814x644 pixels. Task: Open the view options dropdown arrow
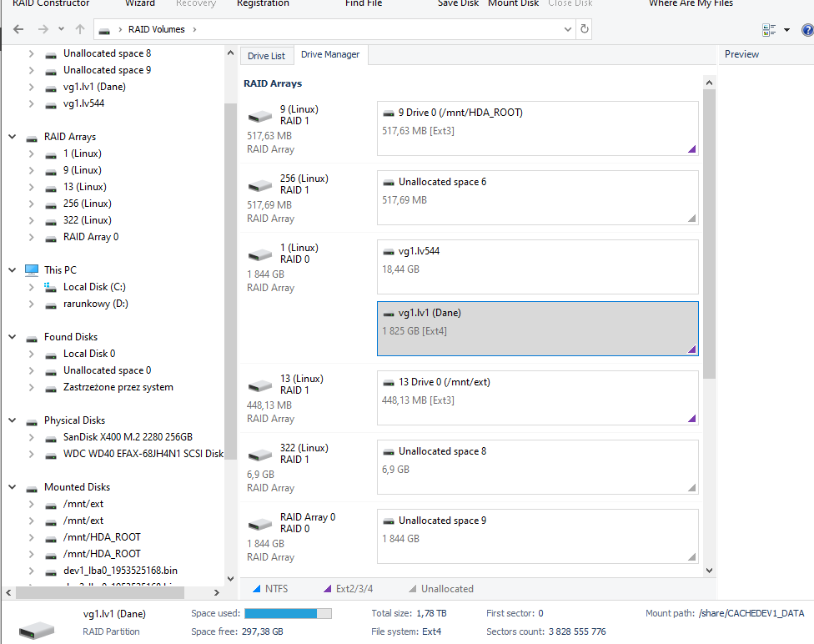tap(787, 30)
